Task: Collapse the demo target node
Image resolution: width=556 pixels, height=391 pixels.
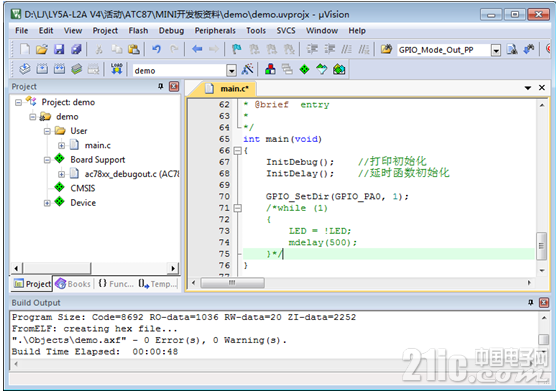Action: click(x=33, y=117)
